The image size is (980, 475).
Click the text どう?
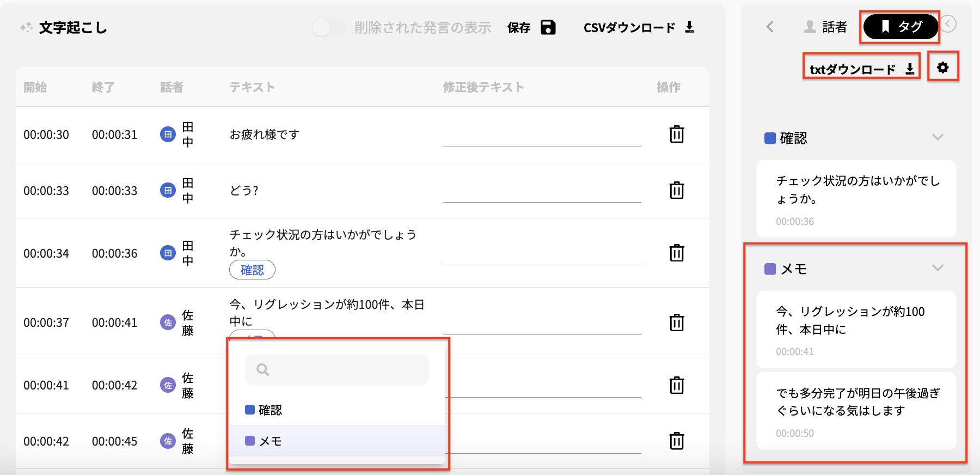[244, 191]
